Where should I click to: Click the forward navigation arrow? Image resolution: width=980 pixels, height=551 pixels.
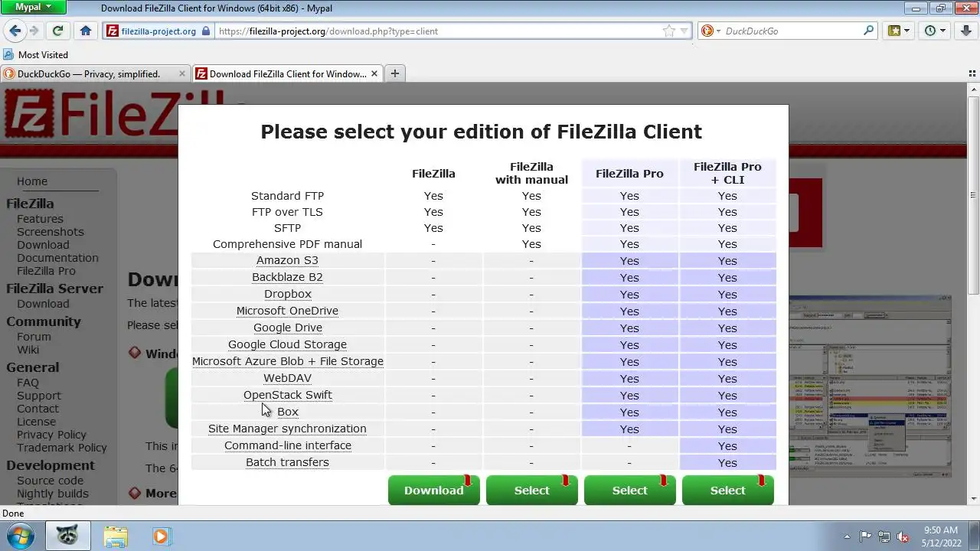34,31
